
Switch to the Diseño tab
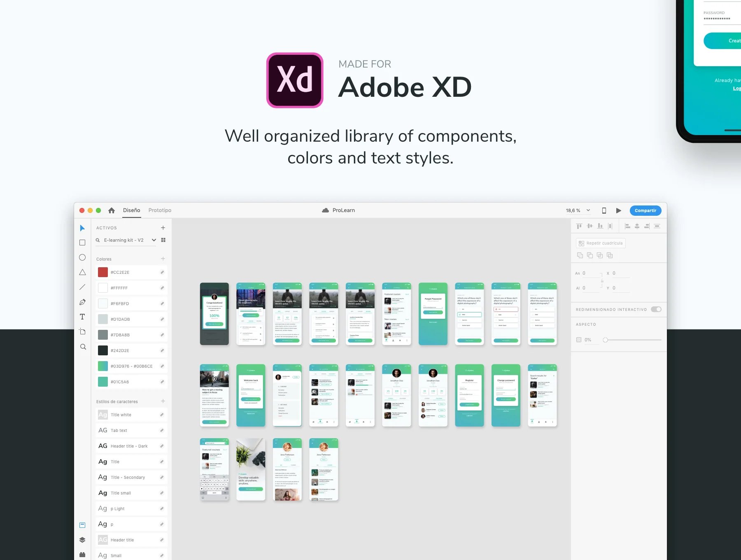coord(132,210)
